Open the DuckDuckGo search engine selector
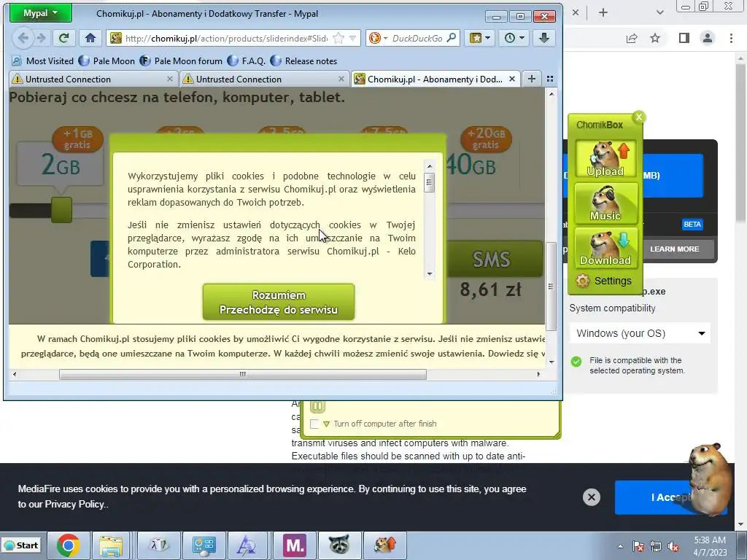 (x=378, y=38)
